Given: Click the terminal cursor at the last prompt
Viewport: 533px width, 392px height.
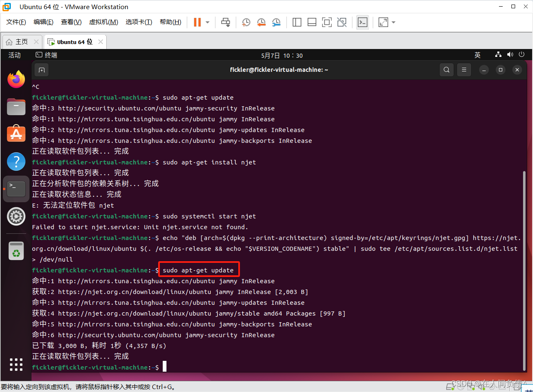Looking at the screenshot, I should (x=164, y=366).
